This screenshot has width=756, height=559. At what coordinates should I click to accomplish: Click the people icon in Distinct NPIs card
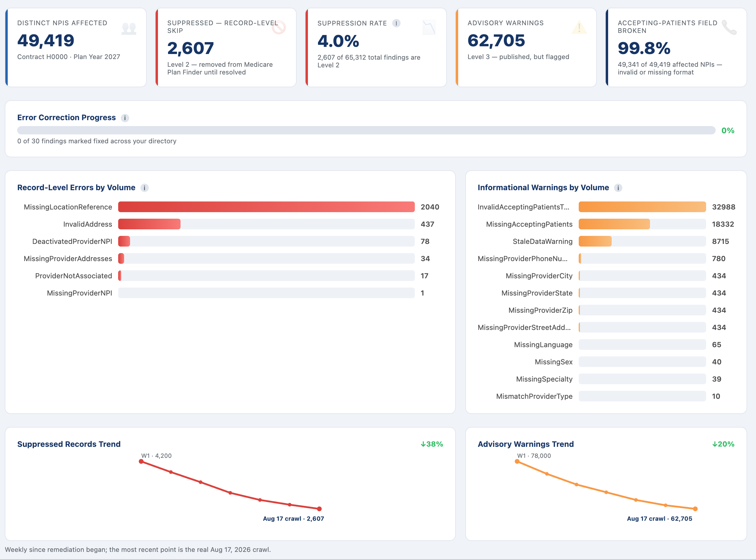129,28
